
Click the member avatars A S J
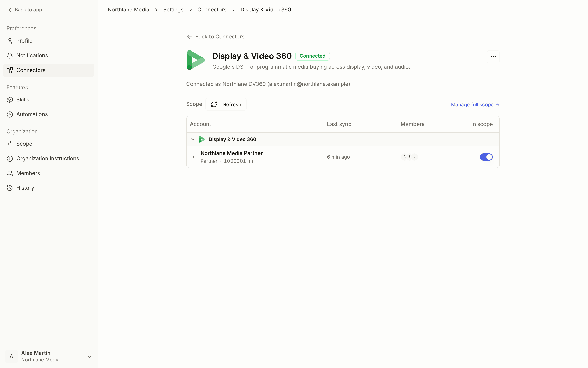pyautogui.click(x=409, y=157)
